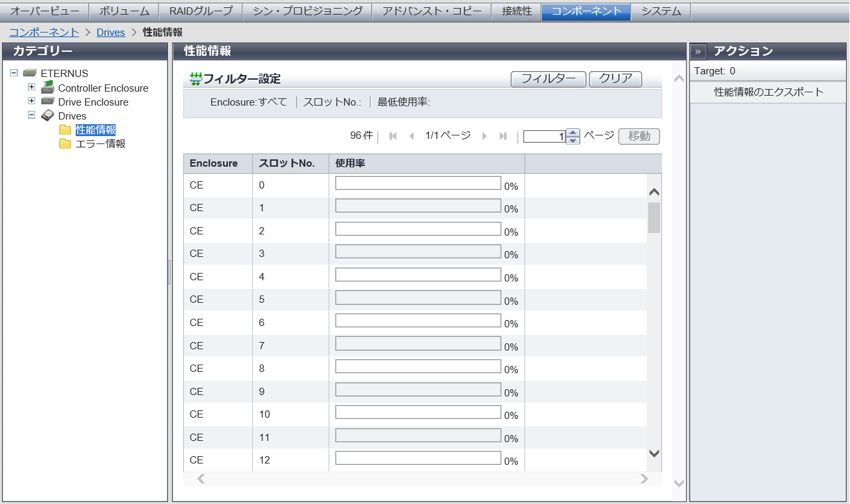Go to the first page of results

[x=393, y=136]
